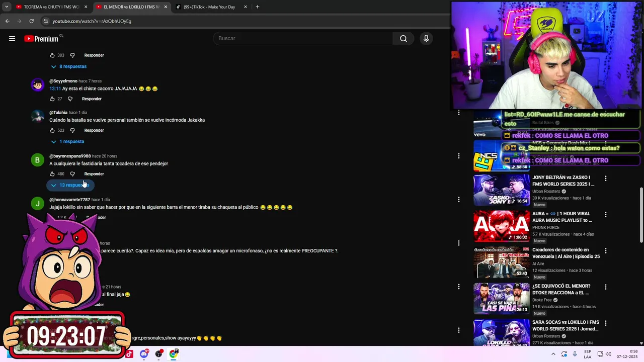This screenshot has width=644, height=362.
Task: Focus the Buscar search field
Action: tap(303, 39)
